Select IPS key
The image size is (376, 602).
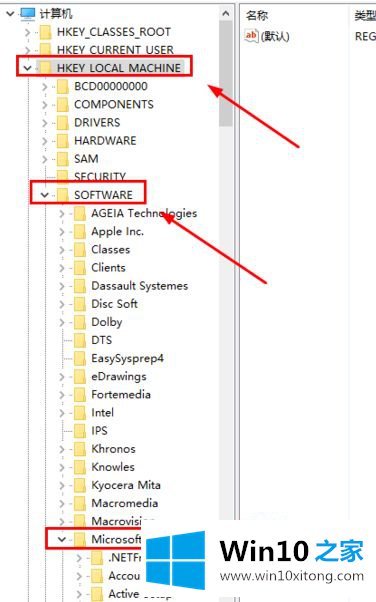(99, 431)
